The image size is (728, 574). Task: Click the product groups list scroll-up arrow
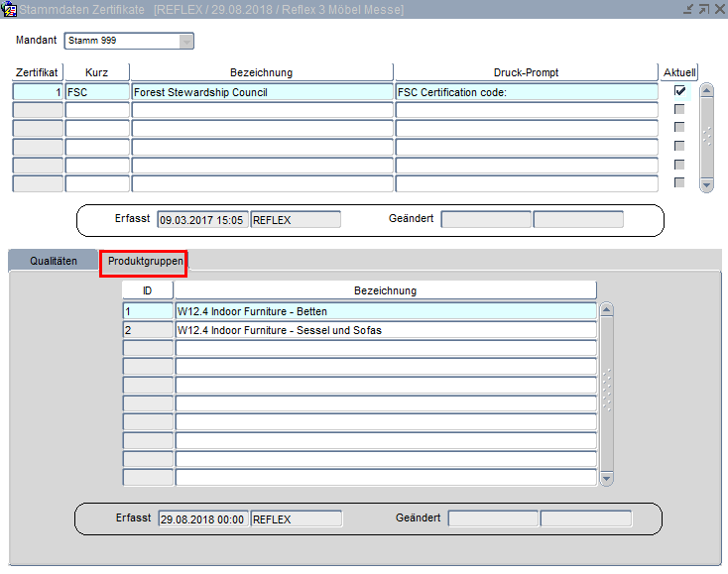(x=607, y=309)
